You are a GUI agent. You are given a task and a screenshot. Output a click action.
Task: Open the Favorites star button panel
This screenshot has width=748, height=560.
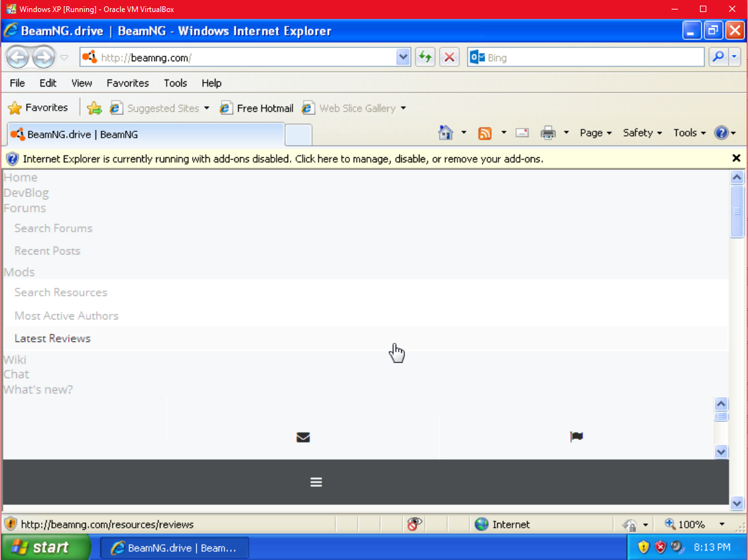(38, 108)
